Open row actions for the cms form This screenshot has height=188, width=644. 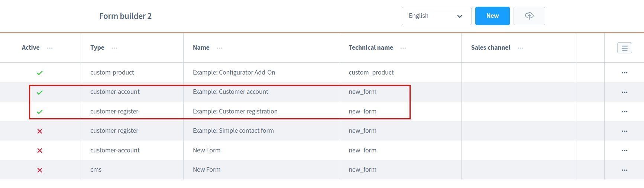coord(624,170)
